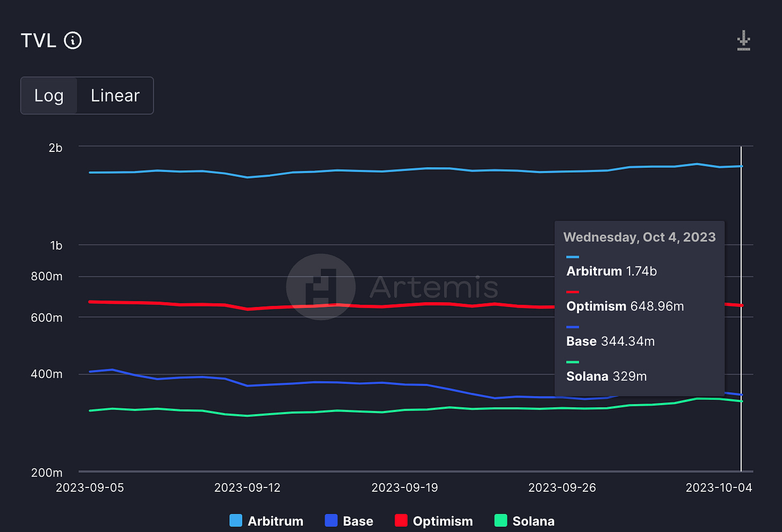This screenshot has width=782, height=532.
Task: Click the 2023-09-19 x-axis label
Action: (404, 487)
